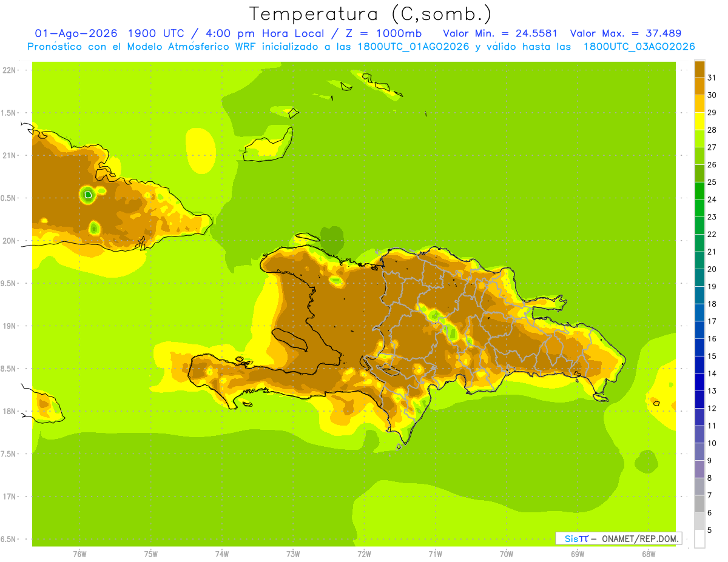Click 'Valor Max. = 37.489' text

tap(626, 33)
